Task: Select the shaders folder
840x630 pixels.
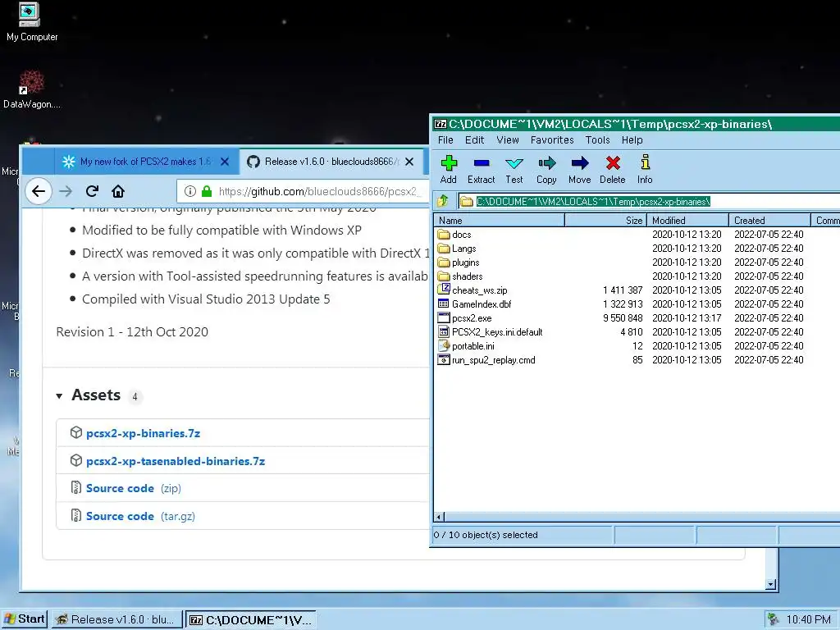Action: pyautogui.click(x=460, y=276)
